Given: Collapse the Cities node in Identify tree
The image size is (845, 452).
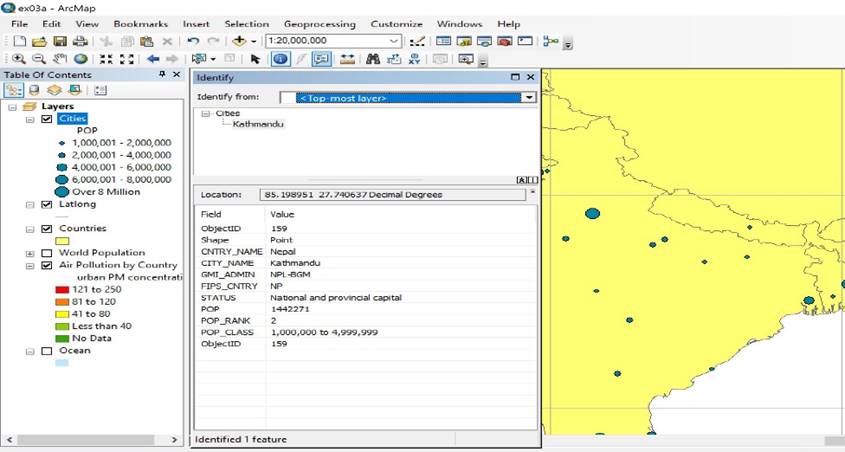Looking at the screenshot, I should point(206,114).
